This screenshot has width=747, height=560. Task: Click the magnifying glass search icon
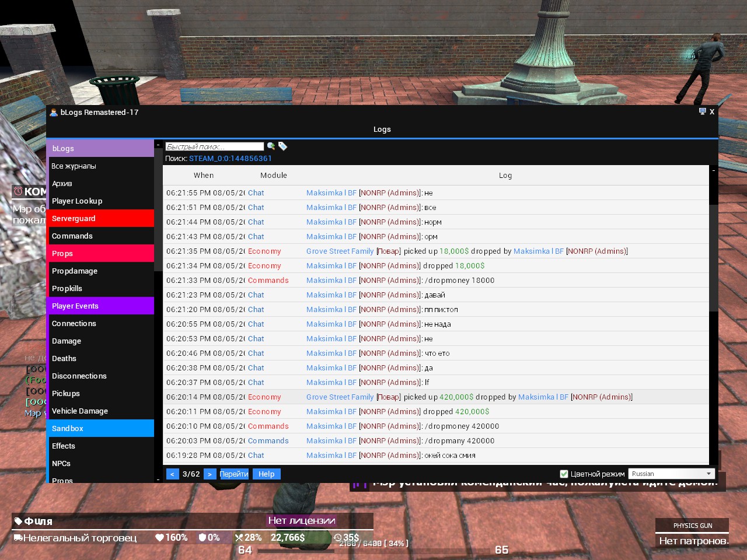(x=271, y=146)
